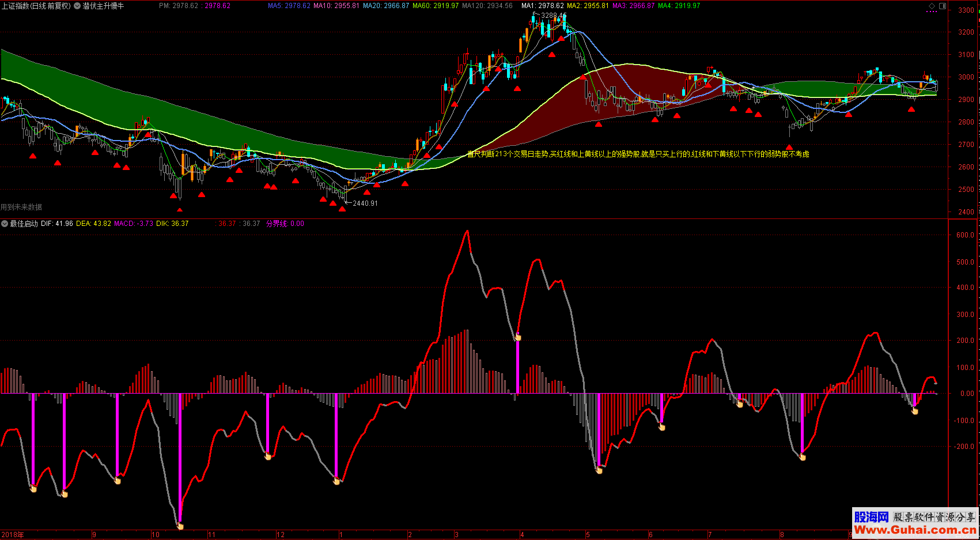The width and height of the screenshot is (980, 540).
Task: Click the MA20: 2966.87 label
Action: pos(386,6)
